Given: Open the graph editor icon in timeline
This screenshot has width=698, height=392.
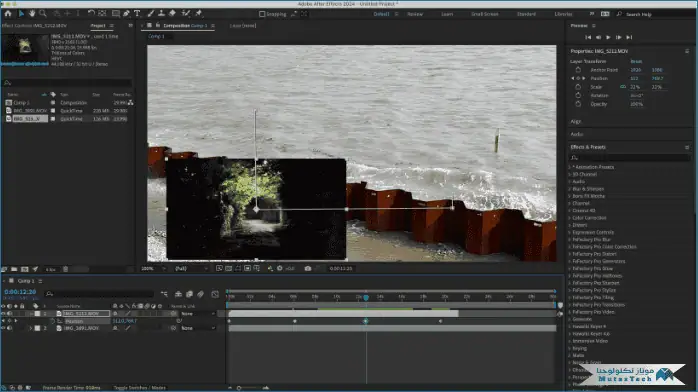Looking at the screenshot, I should click(x=215, y=294).
